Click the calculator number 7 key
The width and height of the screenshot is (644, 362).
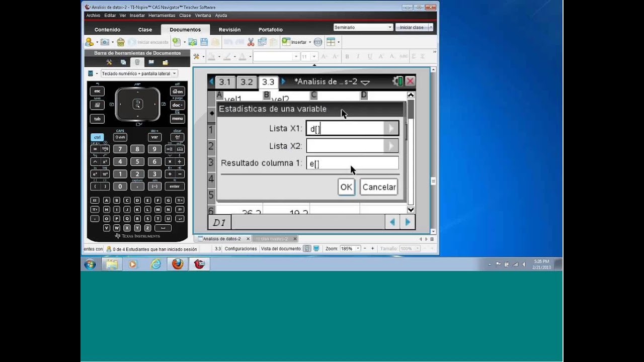[x=120, y=149]
